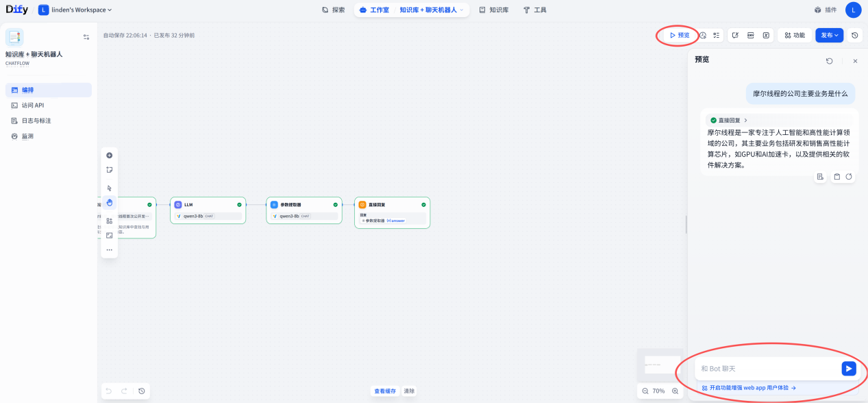Open the 70% zoom level menu
This screenshot has height=403, width=868.
tap(658, 391)
